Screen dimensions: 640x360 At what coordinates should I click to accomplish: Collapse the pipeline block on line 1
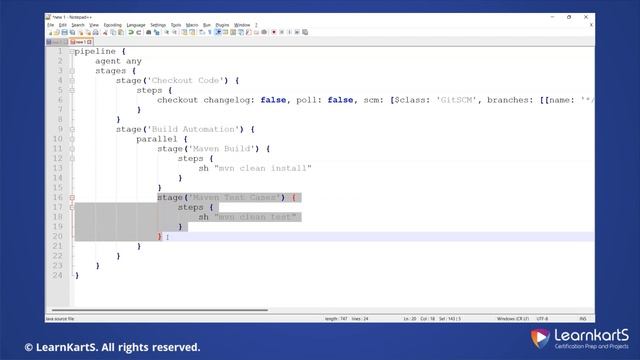[x=72, y=51]
